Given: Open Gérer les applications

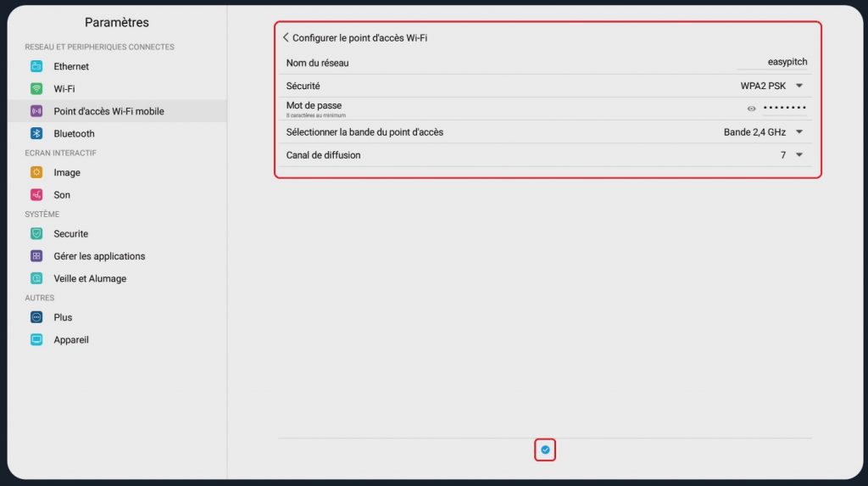Looking at the screenshot, I should 117,256.
